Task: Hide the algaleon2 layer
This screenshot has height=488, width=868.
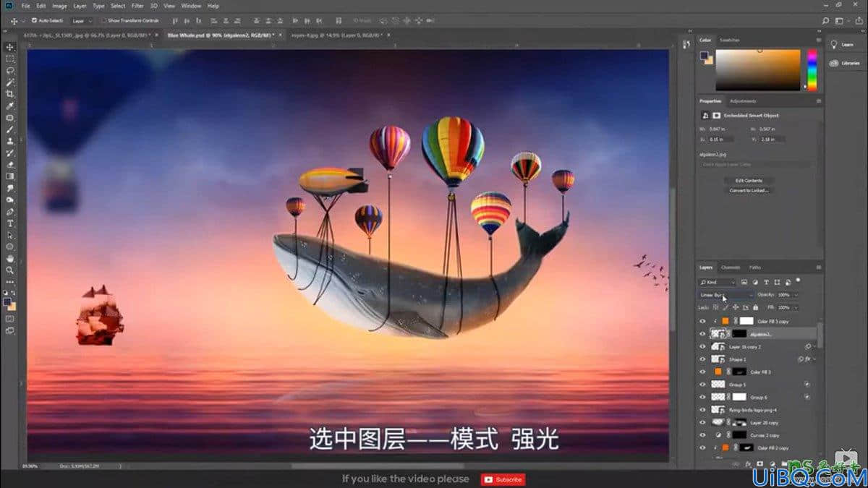Action: point(702,334)
